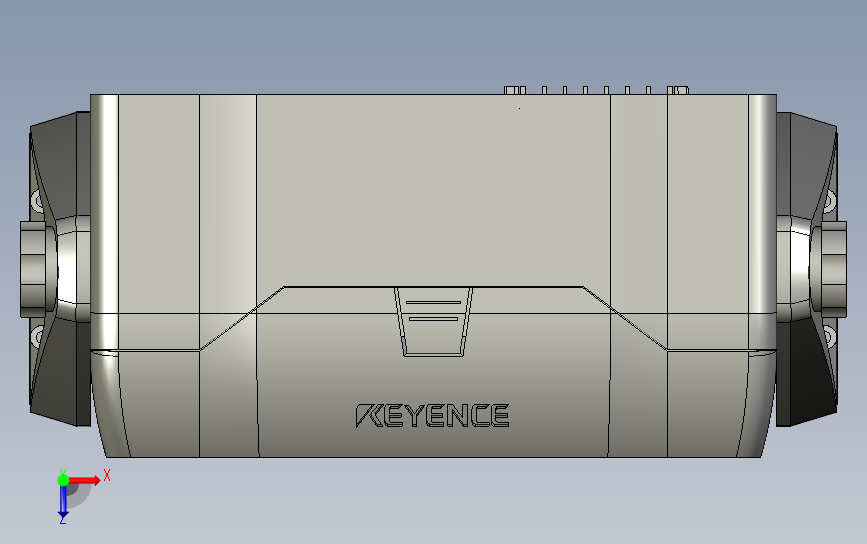Click the red X axis arrow of the triad
Image resolution: width=867 pixels, height=544 pixels.
point(84,480)
